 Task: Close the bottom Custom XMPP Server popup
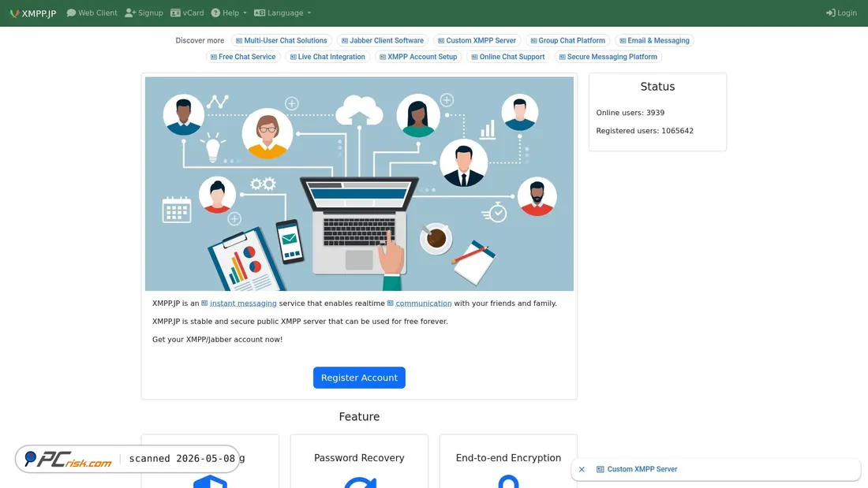click(x=582, y=469)
